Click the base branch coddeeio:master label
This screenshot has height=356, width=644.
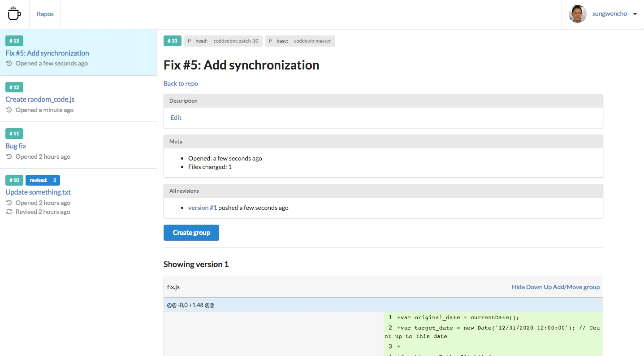300,41
